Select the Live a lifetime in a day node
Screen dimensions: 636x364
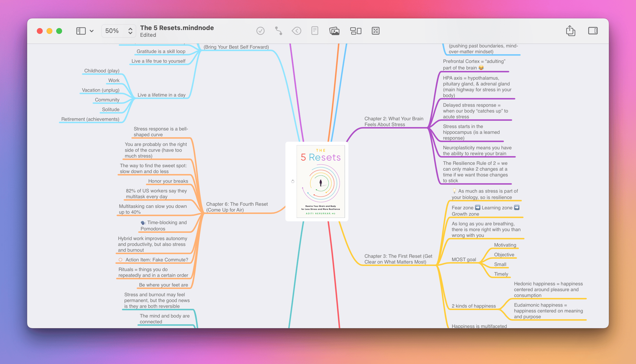pyautogui.click(x=161, y=95)
